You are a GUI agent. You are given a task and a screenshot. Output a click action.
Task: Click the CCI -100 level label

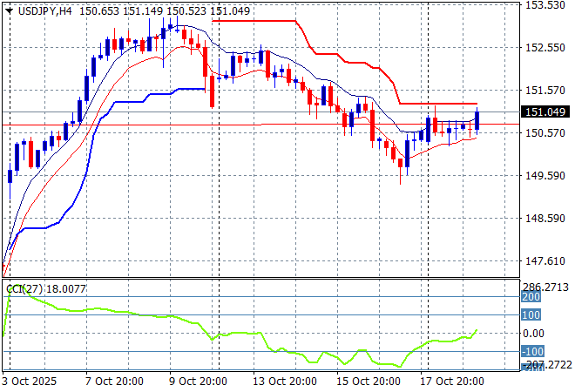[533, 352]
